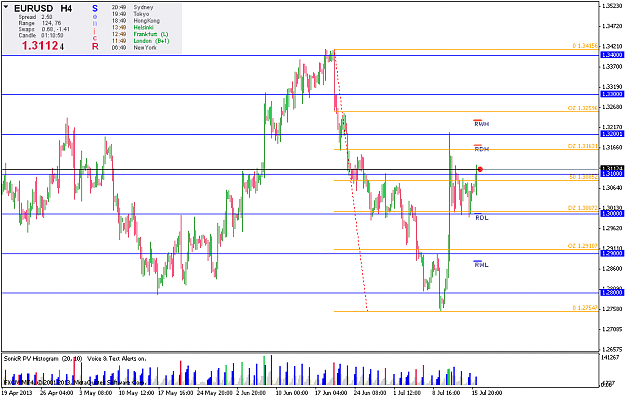
Task: Click the Tokyo session row
Action: click(x=131, y=14)
